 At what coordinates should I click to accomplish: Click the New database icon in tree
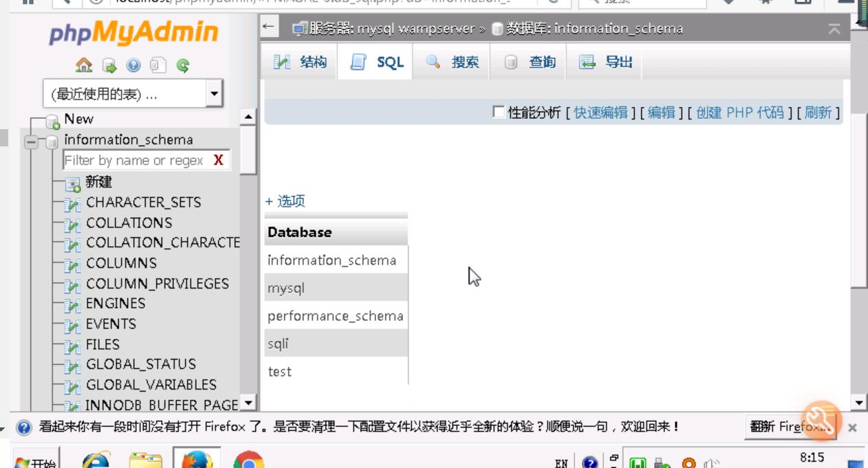tap(53, 122)
